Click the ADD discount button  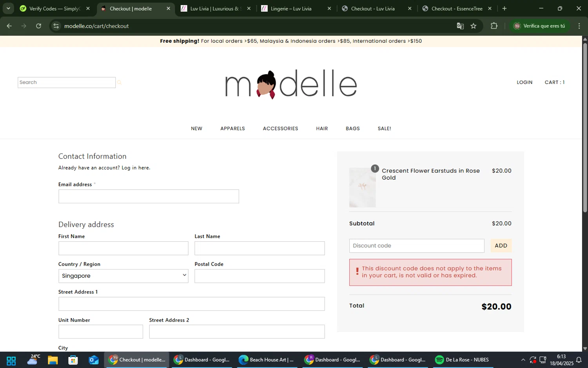[501, 246]
